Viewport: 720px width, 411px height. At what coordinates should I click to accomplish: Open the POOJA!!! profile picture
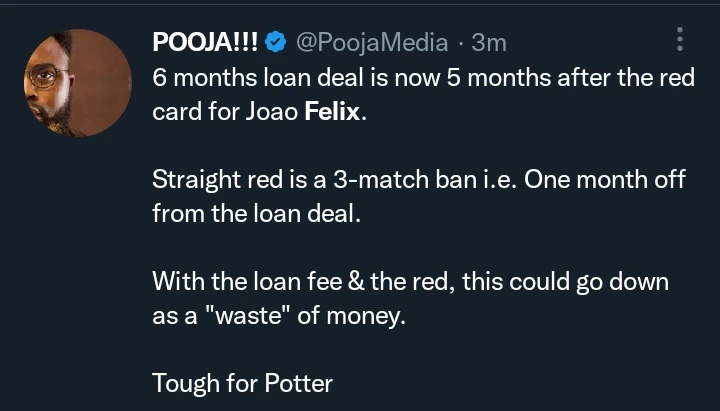coord(77,83)
